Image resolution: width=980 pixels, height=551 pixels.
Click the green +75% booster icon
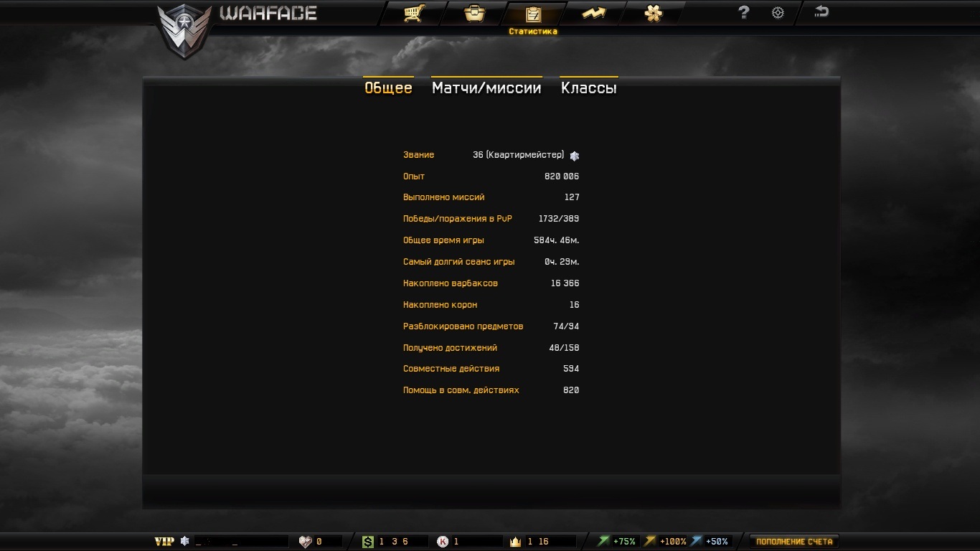point(603,541)
